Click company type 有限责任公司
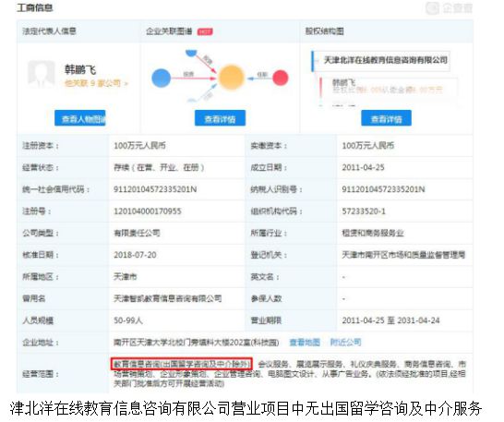 137,233
